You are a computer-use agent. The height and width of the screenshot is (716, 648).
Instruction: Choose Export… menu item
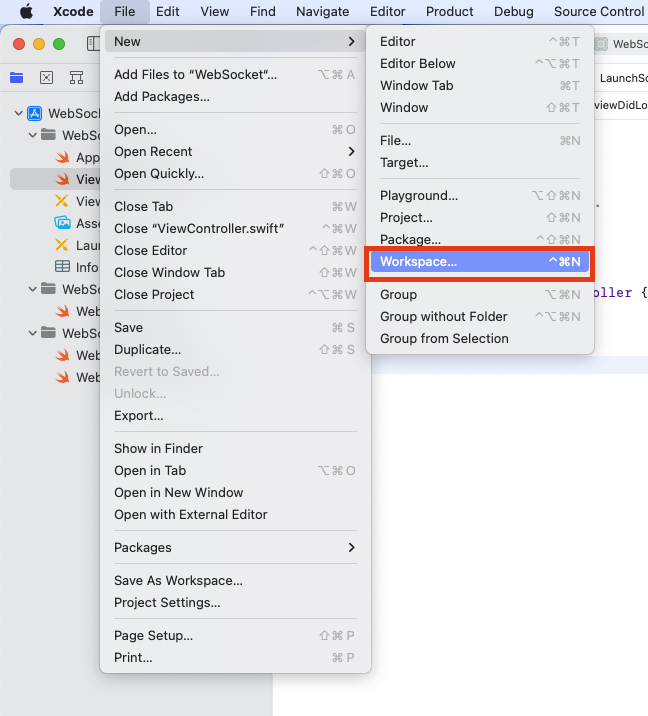tap(234, 416)
